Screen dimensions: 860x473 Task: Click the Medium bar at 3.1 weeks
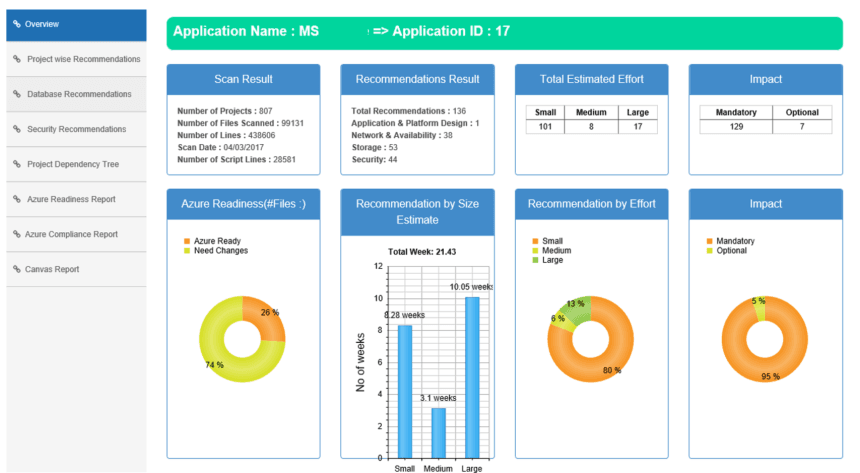[x=438, y=433]
